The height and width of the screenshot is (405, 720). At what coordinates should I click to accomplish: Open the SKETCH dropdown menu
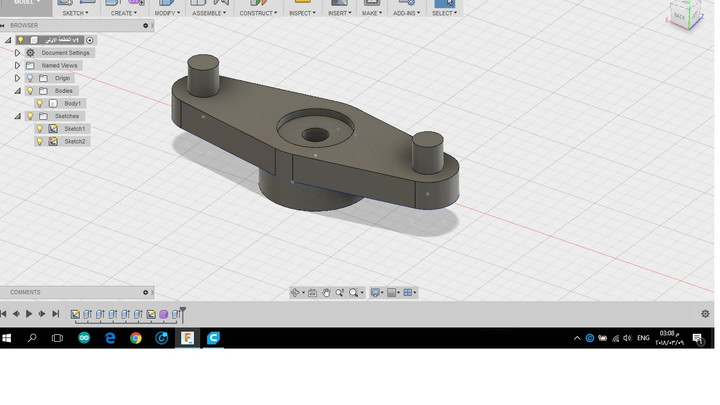click(x=75, y=13)
